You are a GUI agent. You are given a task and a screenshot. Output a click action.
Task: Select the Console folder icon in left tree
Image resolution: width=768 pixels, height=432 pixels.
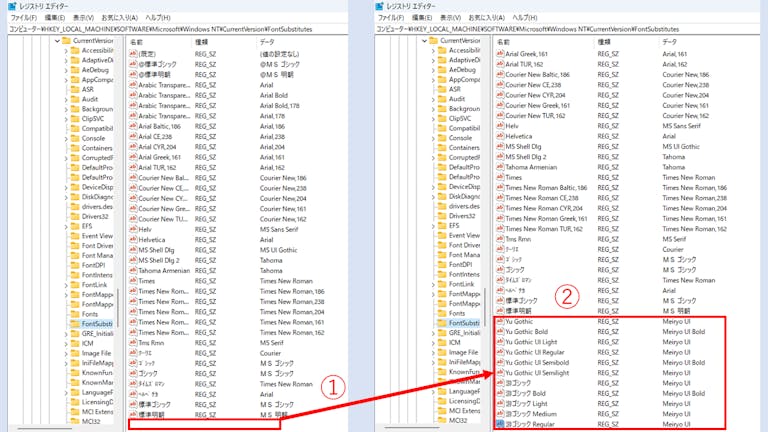pos(75,138)
